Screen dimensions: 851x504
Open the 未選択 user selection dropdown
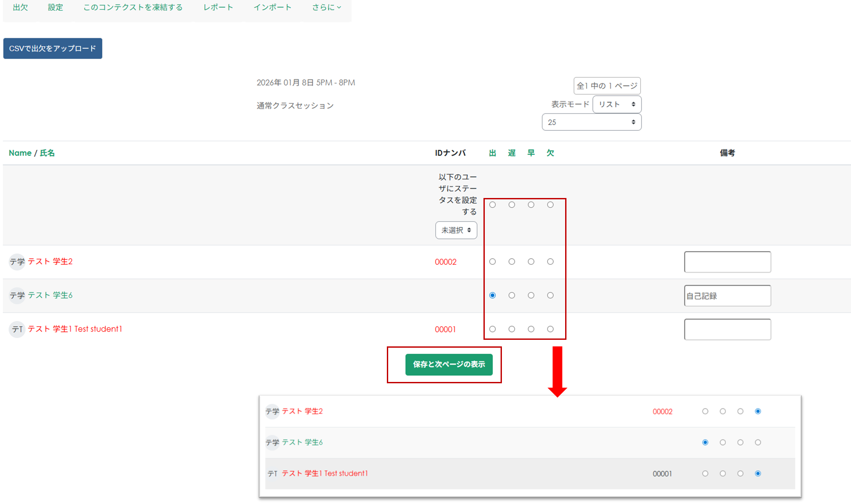456,230
